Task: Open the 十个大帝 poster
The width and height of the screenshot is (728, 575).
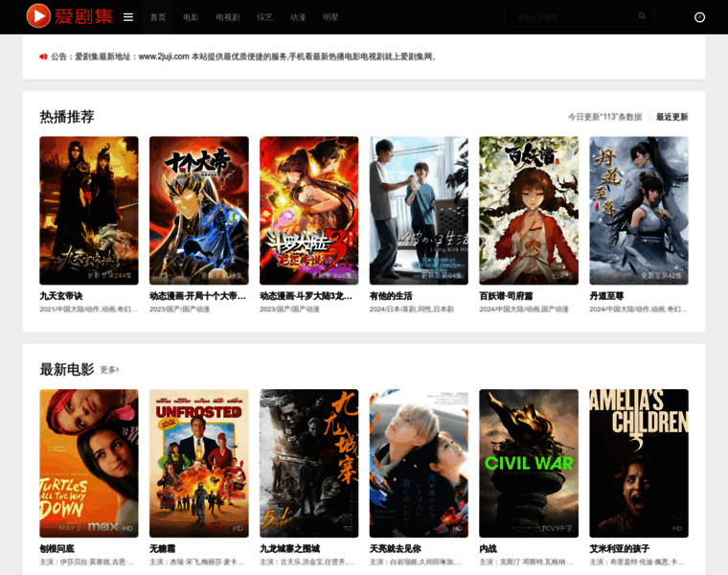Action: tap(198, 211)
